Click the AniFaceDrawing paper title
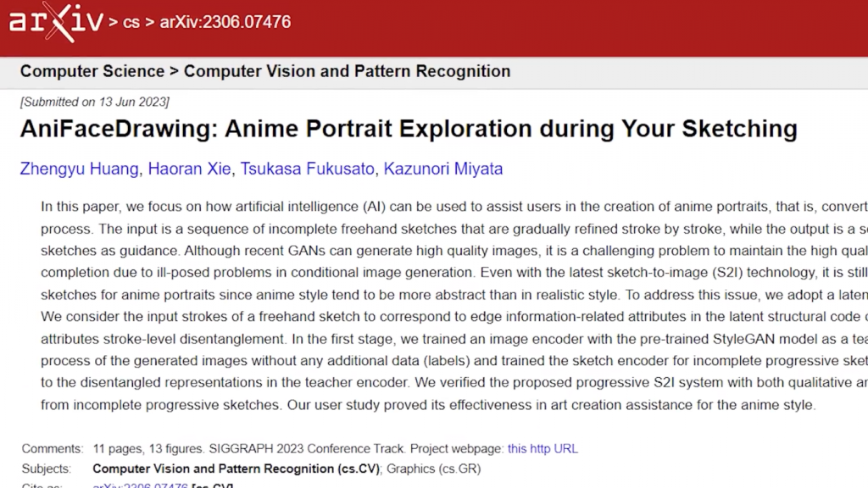The height and width of the screenshot is (488, 868). tap(409, 129)
